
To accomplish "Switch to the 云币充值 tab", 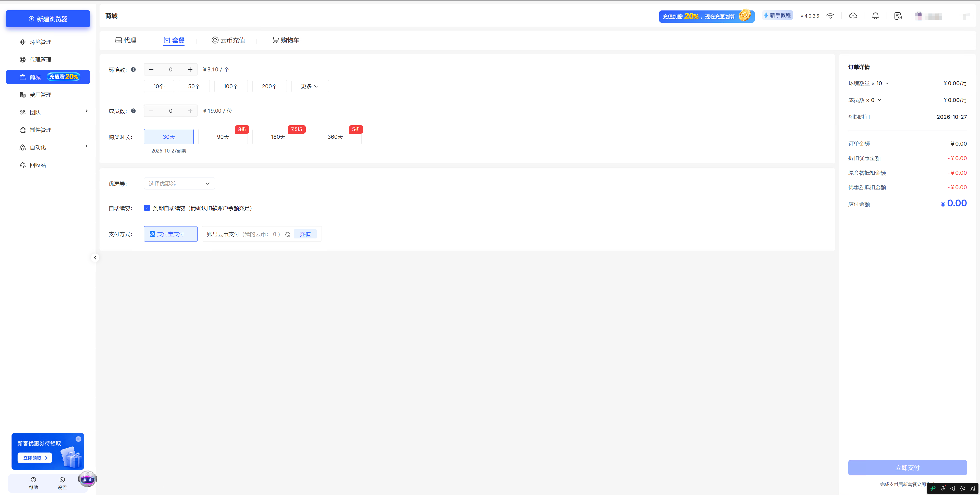I will pyautogui.click(x=228, y=40).
